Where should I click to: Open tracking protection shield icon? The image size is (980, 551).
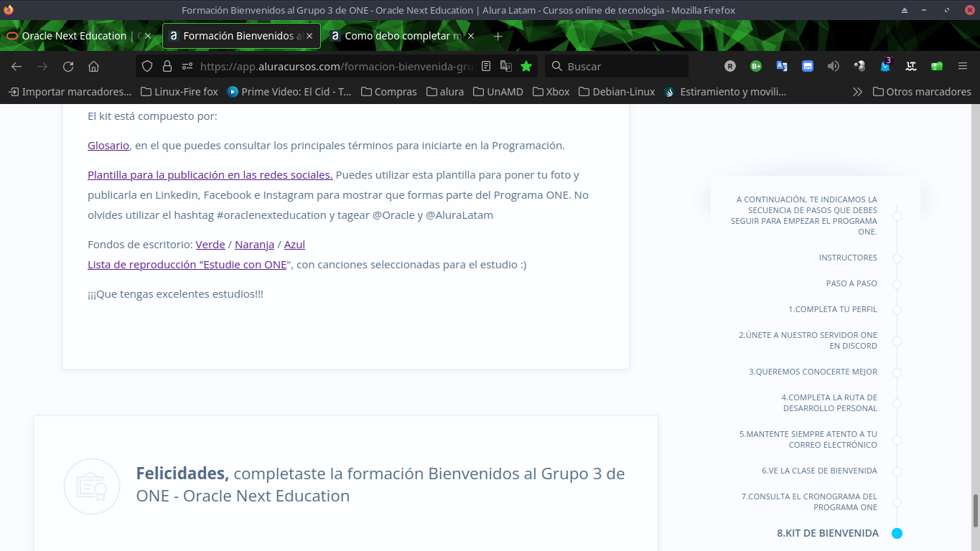(147, 66)
